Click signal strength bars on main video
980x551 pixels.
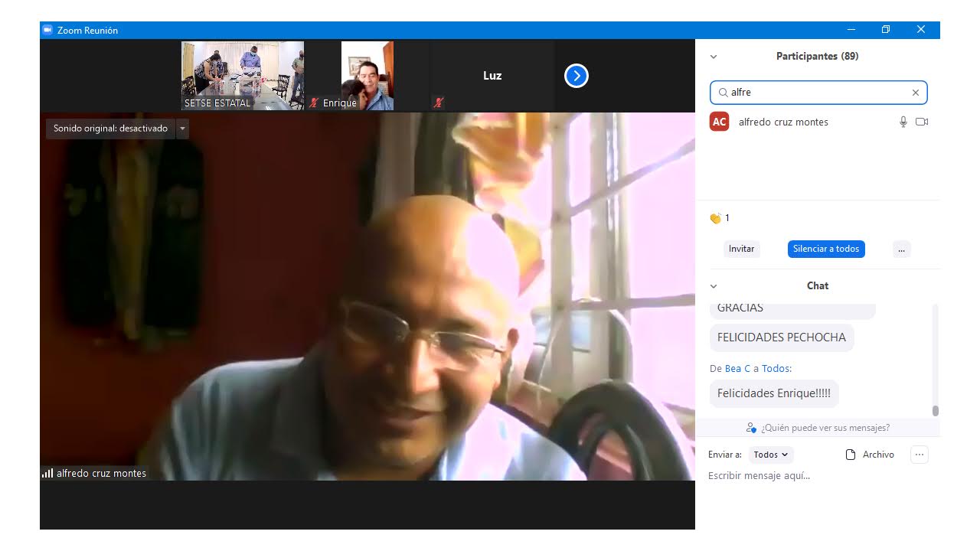(x=47, y=473)
